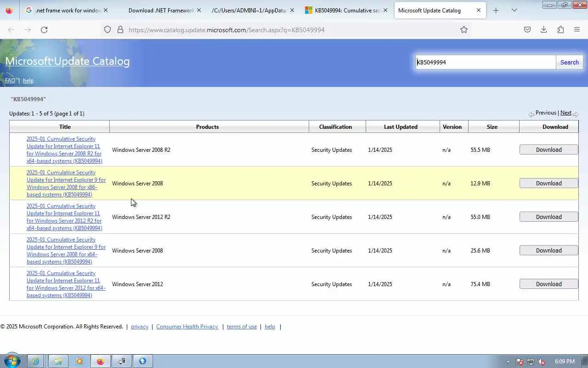This screenshot has width=588, height=368.
Task: Click the tracking protection shield icon
Action: coord(107,29)
